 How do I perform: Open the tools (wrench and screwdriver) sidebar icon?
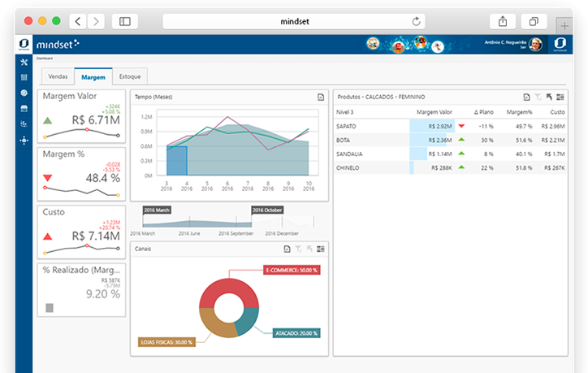click(24, 63)
